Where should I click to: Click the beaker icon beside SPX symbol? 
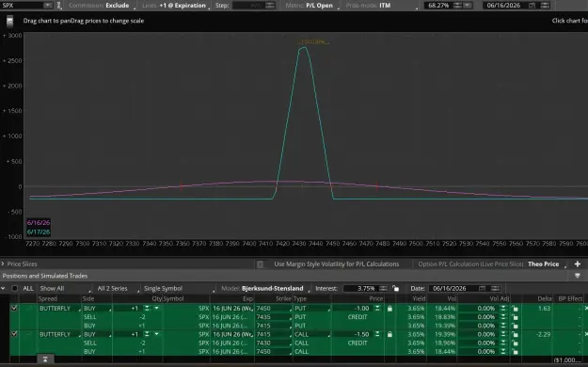point(59,6)
